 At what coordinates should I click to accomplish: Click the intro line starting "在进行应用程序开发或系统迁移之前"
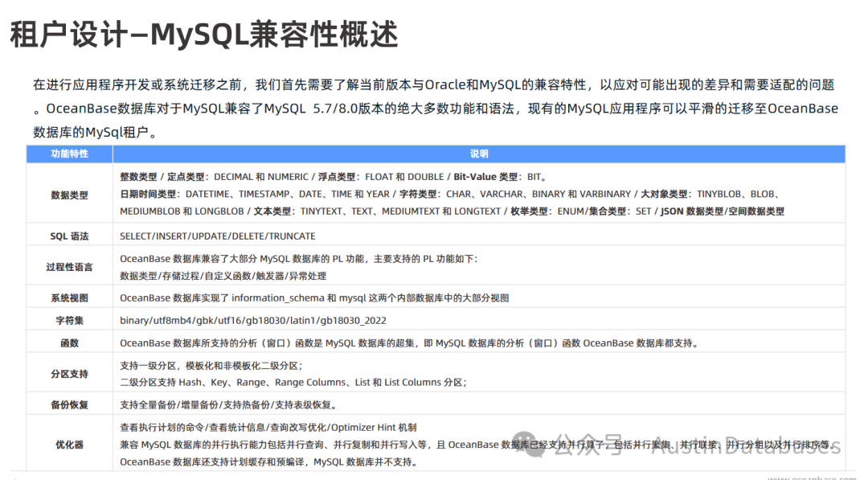coord(433,84)
